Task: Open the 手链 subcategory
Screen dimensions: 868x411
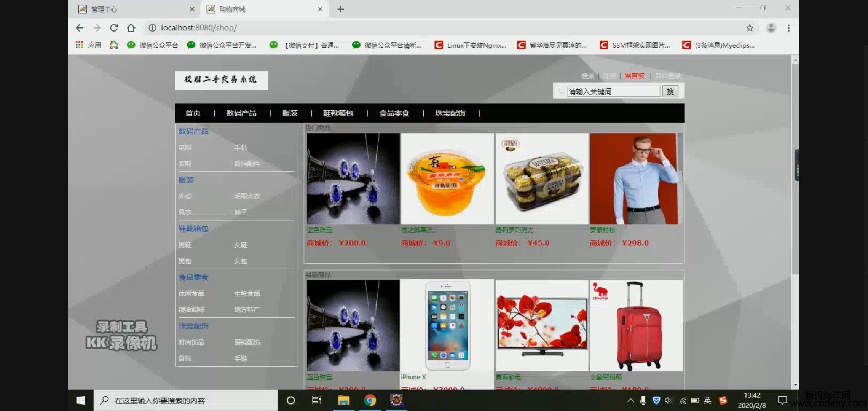Action: point(241,358)
